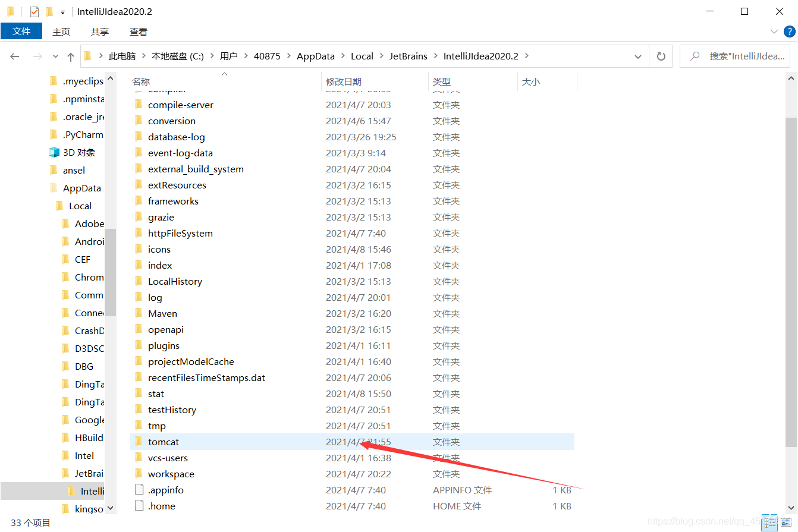Click the tomcat folder icon
Screen dimensions: 798x532
tap(139, 442)
